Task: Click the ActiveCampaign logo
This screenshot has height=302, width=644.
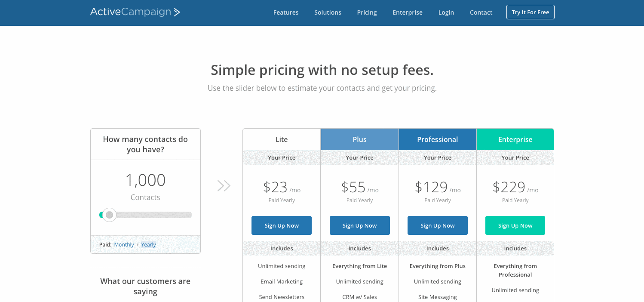Action: click(x=135, y=12)
